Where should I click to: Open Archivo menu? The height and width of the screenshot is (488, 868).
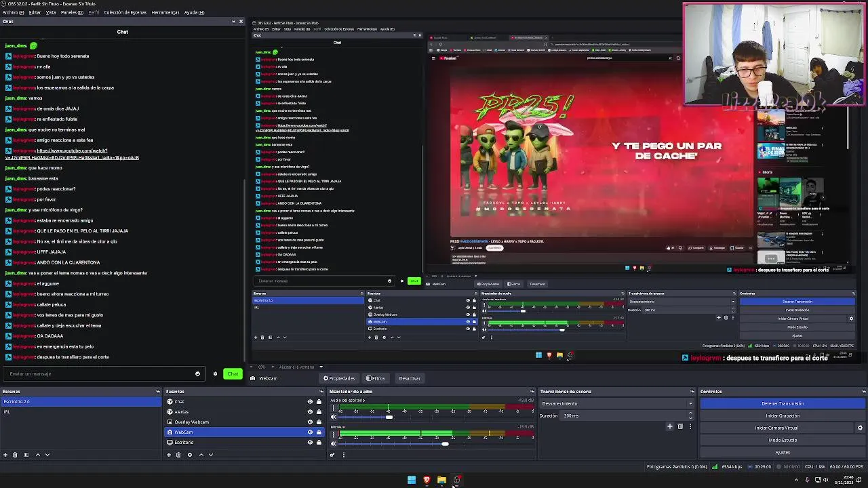(14, 12)
